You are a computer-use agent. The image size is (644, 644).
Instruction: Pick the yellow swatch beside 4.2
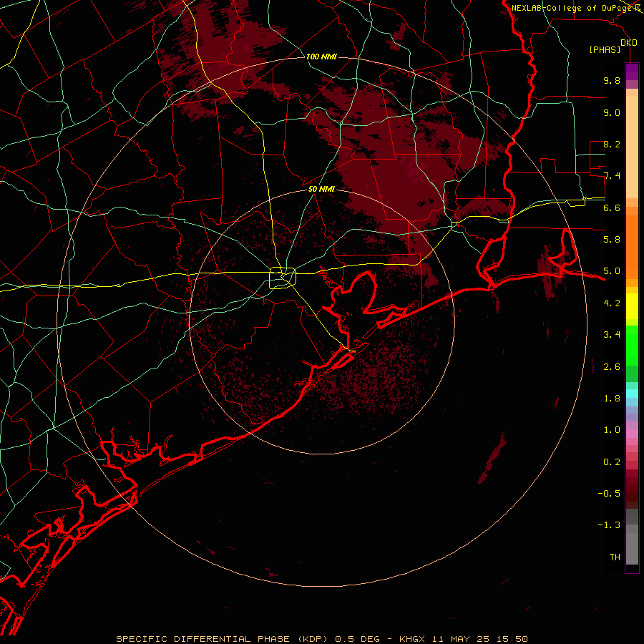(x=632, y=306)
